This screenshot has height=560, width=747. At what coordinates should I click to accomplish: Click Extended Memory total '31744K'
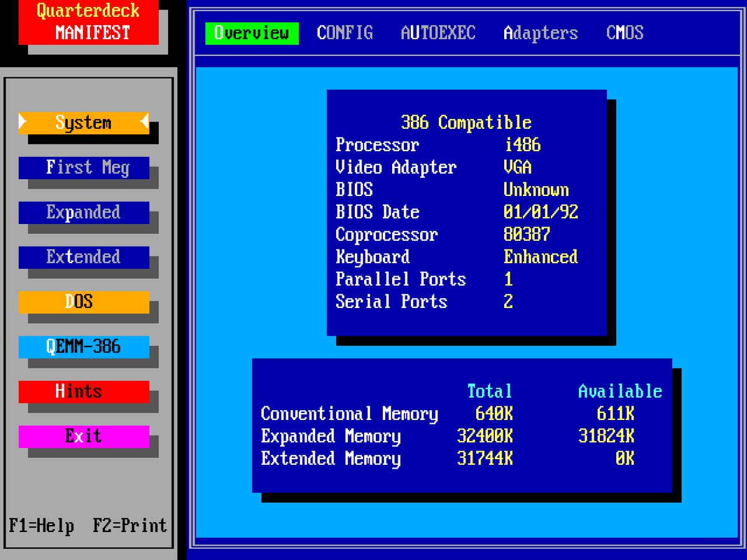pos(485,459)
